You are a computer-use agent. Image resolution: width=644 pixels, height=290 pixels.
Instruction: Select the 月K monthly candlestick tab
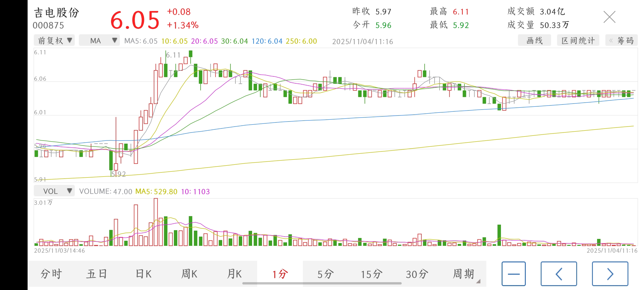pyautogui.click(x=235, y=274)
